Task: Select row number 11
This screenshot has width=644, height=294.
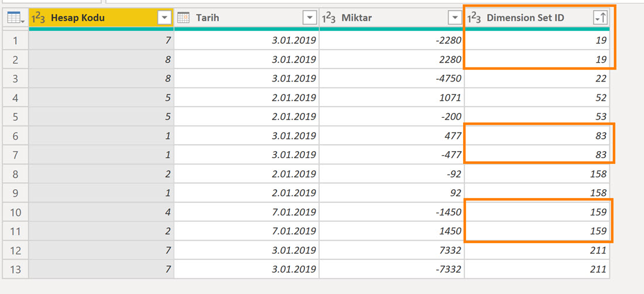Action: (16, 231)
